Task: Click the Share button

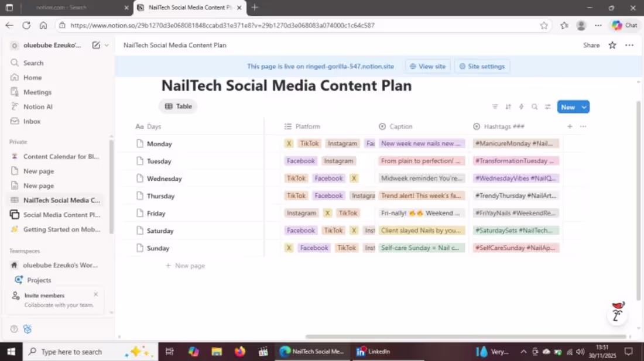Action: pos(591,45)
